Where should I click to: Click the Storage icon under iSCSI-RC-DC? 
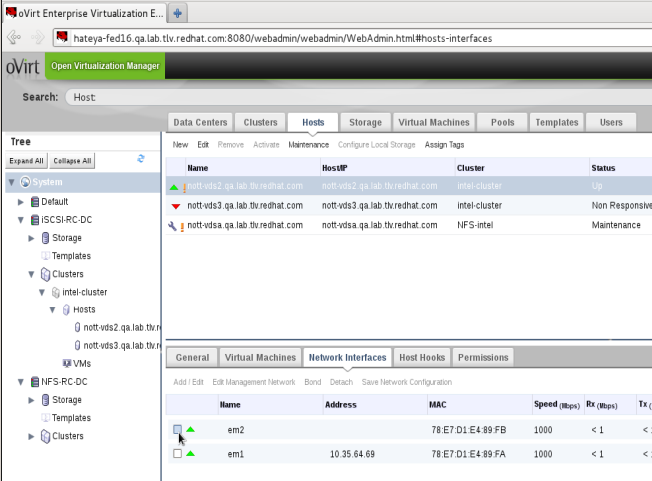[x=45, y=238]
